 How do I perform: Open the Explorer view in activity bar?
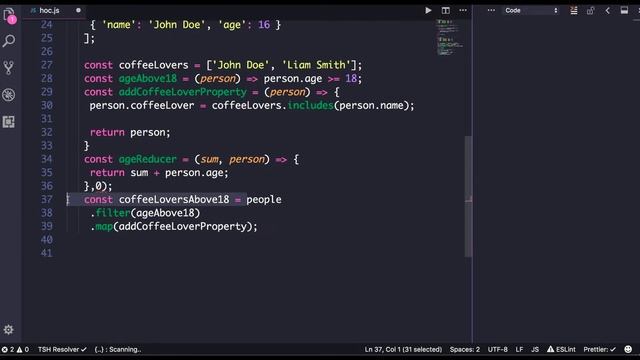[x=9, y=16]
